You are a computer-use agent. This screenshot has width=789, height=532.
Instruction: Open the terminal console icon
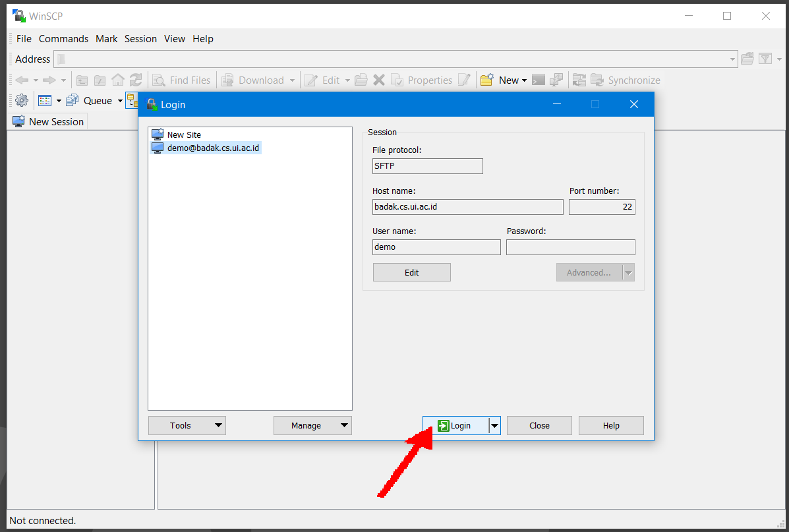(x=539, y=80)
